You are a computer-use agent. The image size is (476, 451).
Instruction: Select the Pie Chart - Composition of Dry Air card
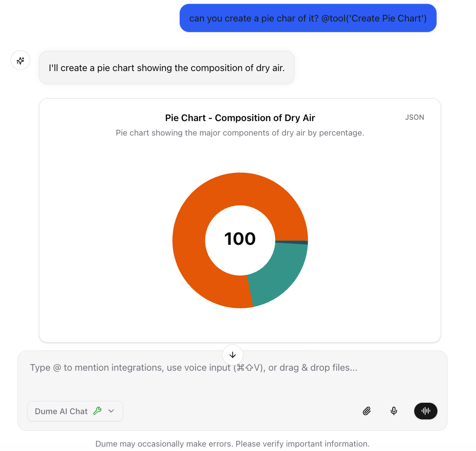pos(240,118)
